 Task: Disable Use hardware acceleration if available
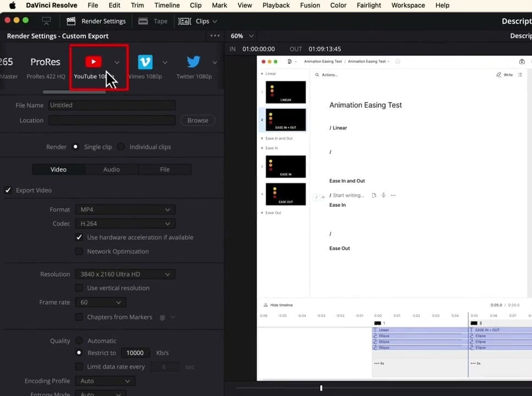click(x=79, y=237)
